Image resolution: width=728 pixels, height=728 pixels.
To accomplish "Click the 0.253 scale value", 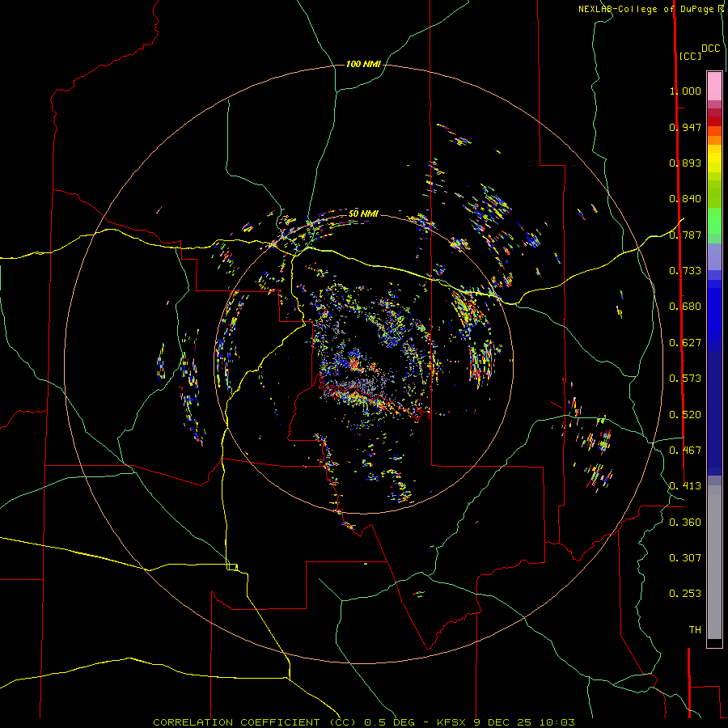I will [x=685, y=594].
